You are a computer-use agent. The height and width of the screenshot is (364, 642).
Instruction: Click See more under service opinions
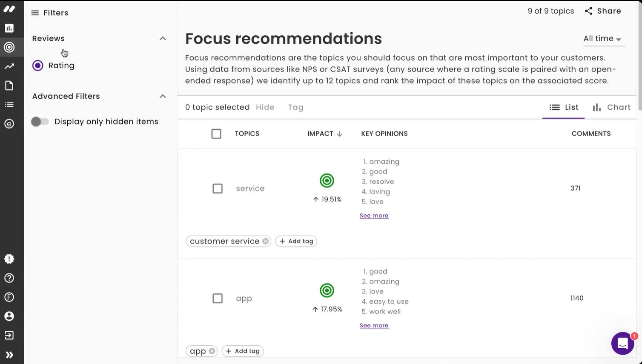click(x=374, y=216)
